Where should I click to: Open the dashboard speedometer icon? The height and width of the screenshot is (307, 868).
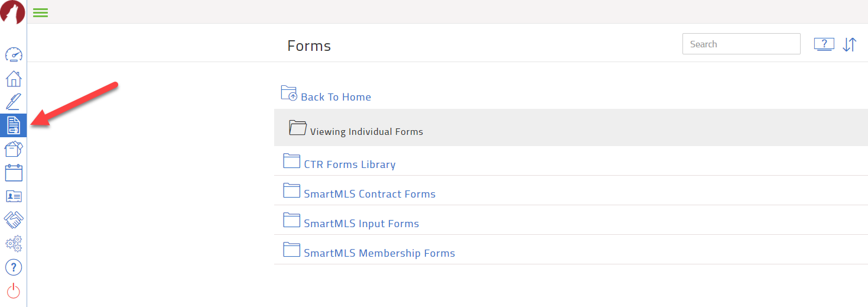pos(14,55)
